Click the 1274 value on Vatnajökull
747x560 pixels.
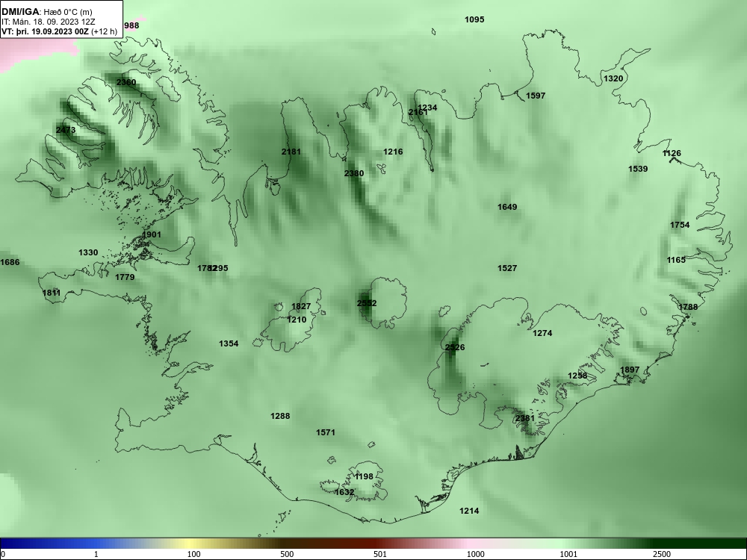(x=542, y=333)
